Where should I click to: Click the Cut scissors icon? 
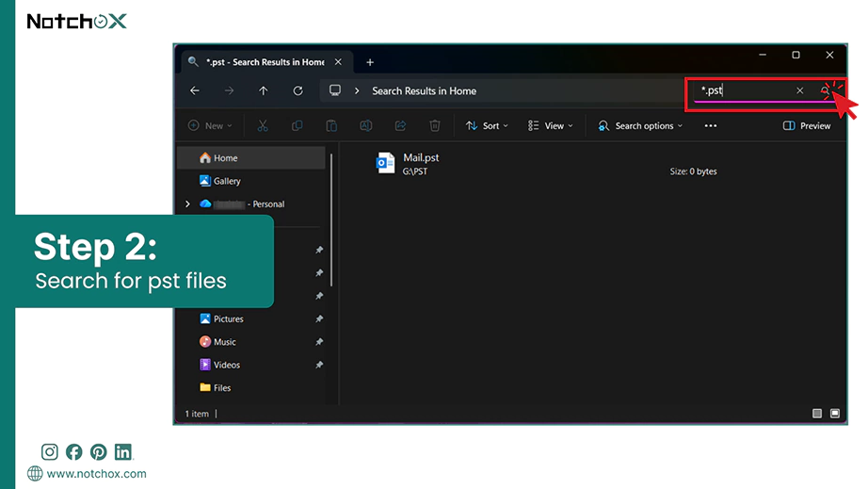coord(263,125)
